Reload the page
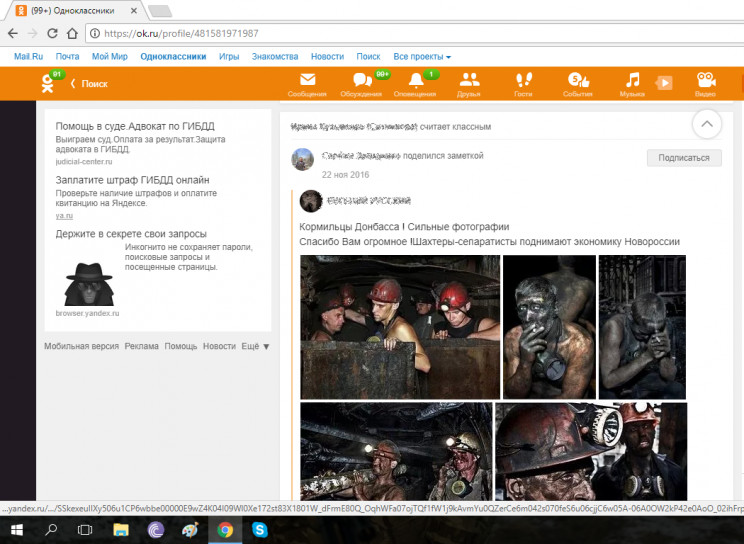744x544 pixels. click(52, 33)
